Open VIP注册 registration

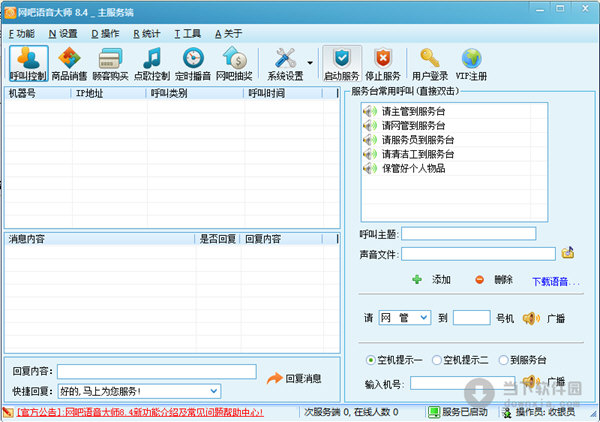point(471,64)
